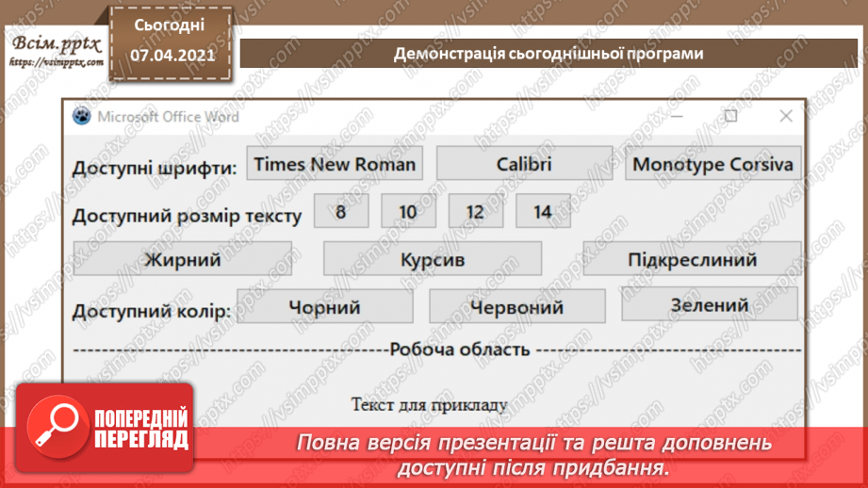Click the date tag 'Сьогодні 07.04.2021'
This screenshot has width=868, height=488.
coord(171,43)
